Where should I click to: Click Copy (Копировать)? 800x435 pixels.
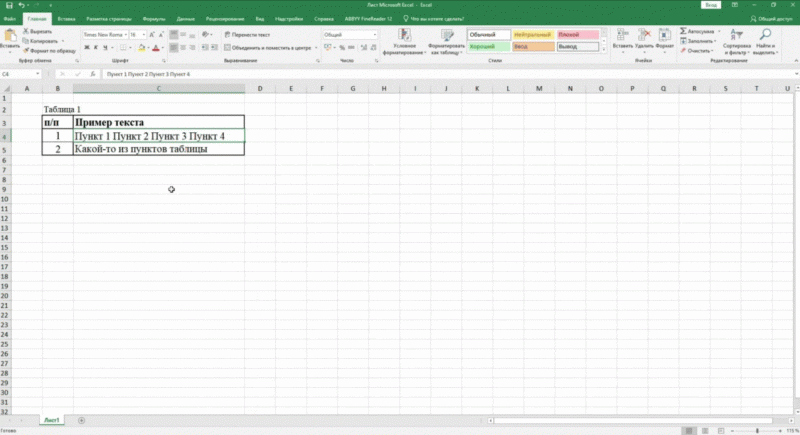point(40,41)
